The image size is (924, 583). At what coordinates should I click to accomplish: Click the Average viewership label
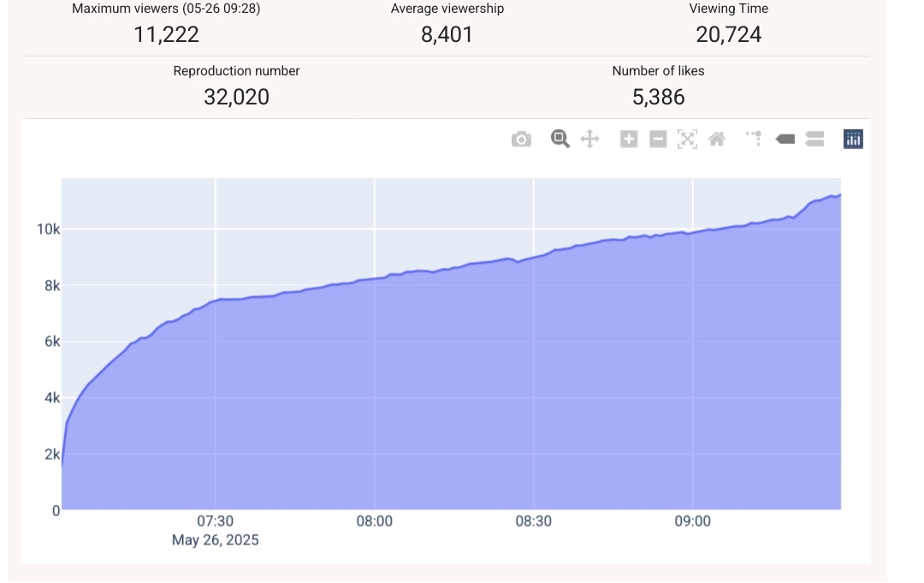(447, 9)
